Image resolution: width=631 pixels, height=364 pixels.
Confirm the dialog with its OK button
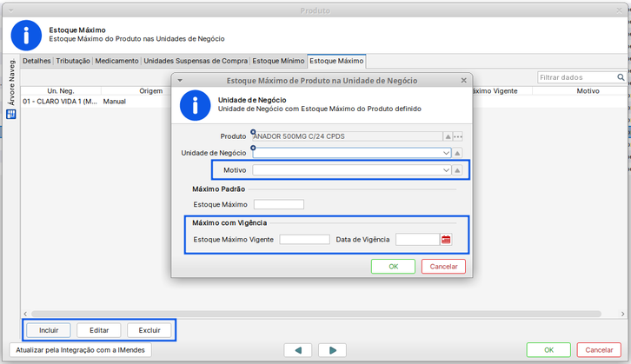(393, 266)
